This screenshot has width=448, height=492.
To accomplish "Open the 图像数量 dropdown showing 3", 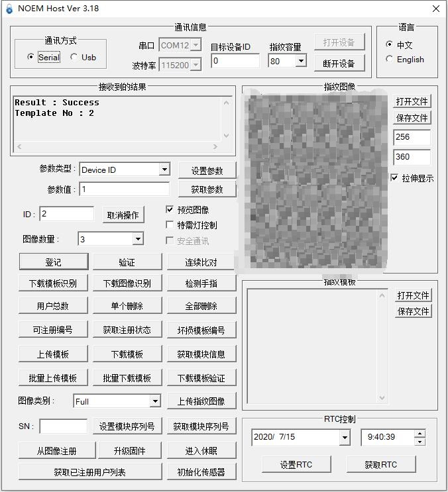I will pos(138,239).
